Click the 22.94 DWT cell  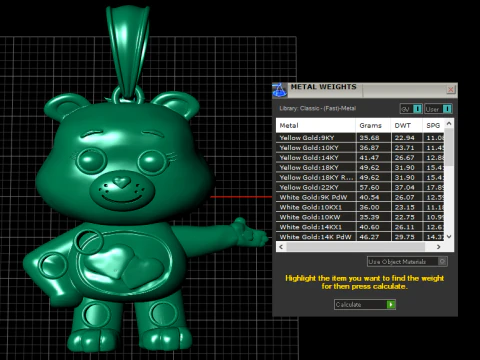pyautogui.click(x=407, y=138)
